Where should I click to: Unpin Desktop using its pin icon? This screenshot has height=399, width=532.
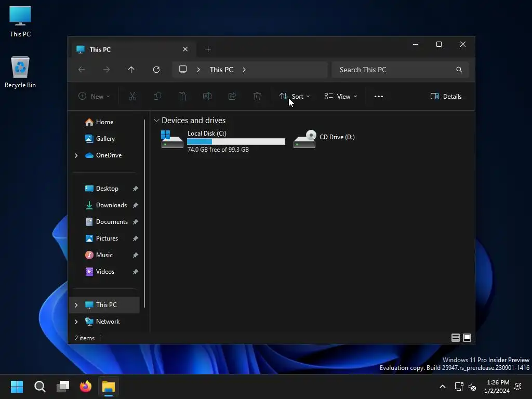136,189
